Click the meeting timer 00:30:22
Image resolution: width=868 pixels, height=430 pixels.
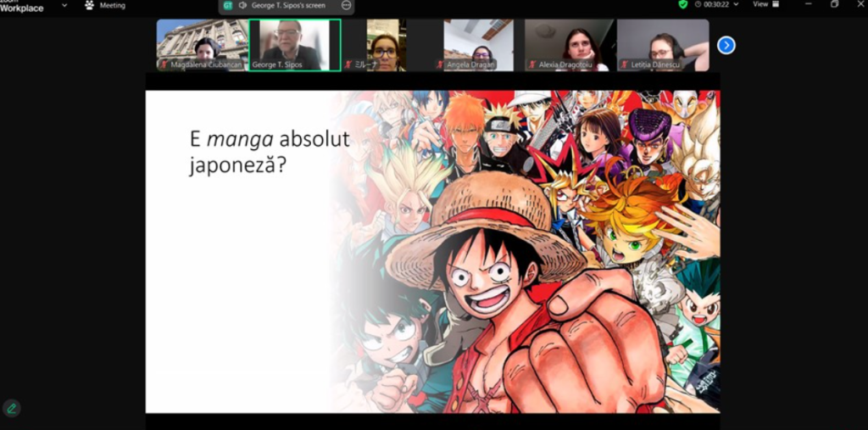point(717,4)
